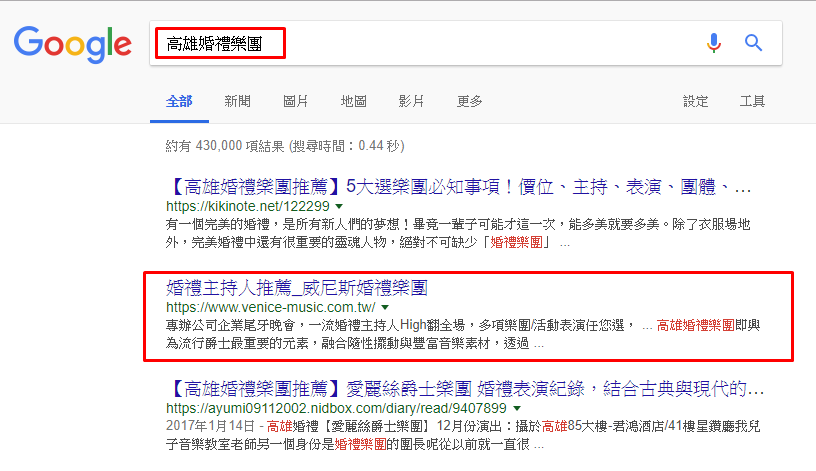Open result 婚禮主持人推薦_威尼斯婚禮樂團
Screen dimensions: 816x471
pyautogui.click(x=297, y=287)
